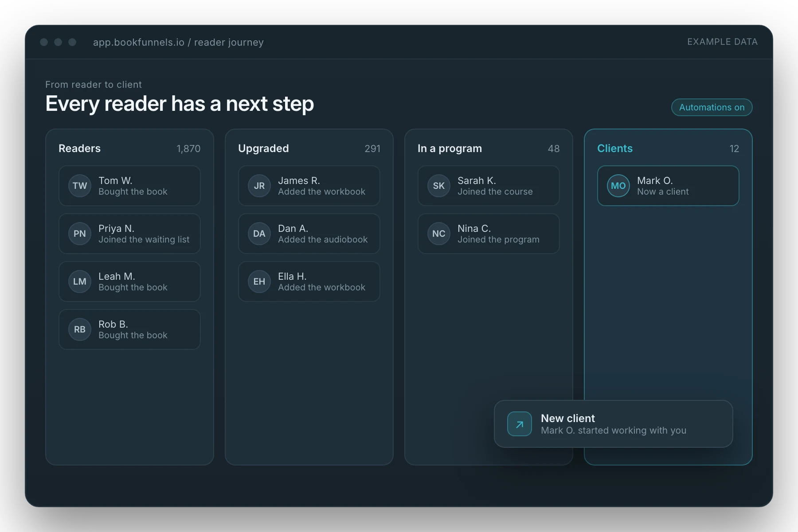Click 'Now a client' under Mark O.
The height and width of the screenshot is (532, 798).
pyautogui.click(x=663, y=192)
